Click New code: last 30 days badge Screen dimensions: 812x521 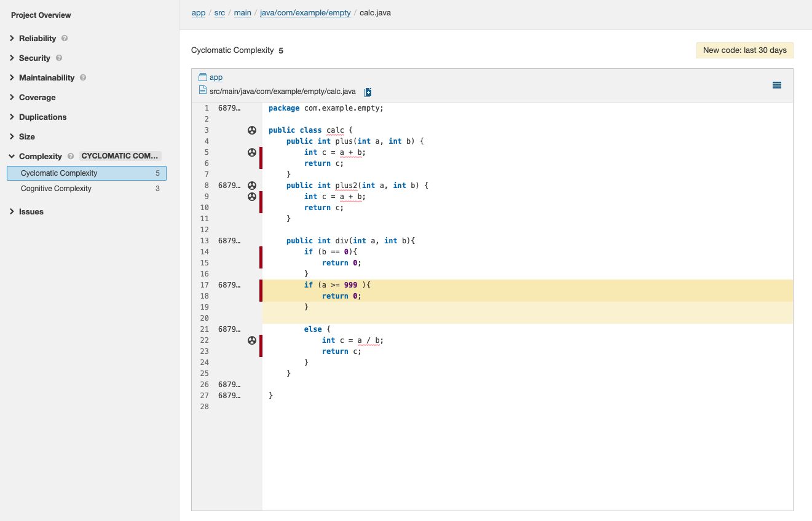(x=745, y=50)
